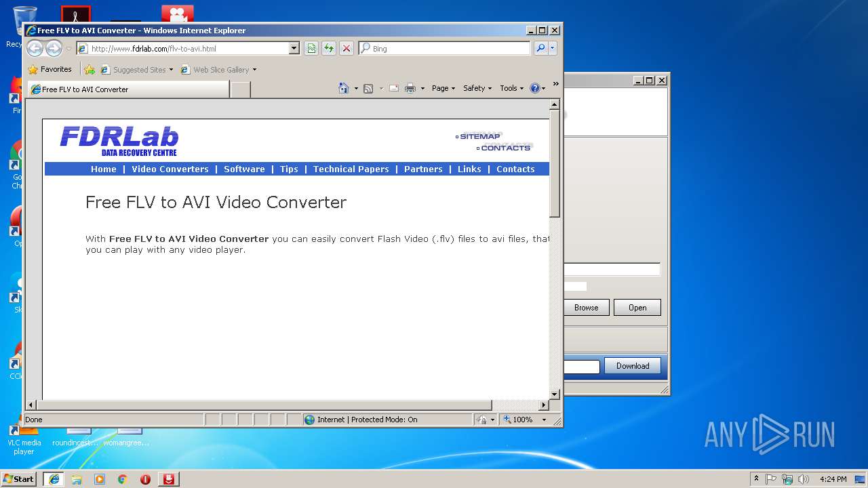Click the CONTACTS link below SITEMAP
868x488 pixels.
pyautogui.click(x=504, y=148)
